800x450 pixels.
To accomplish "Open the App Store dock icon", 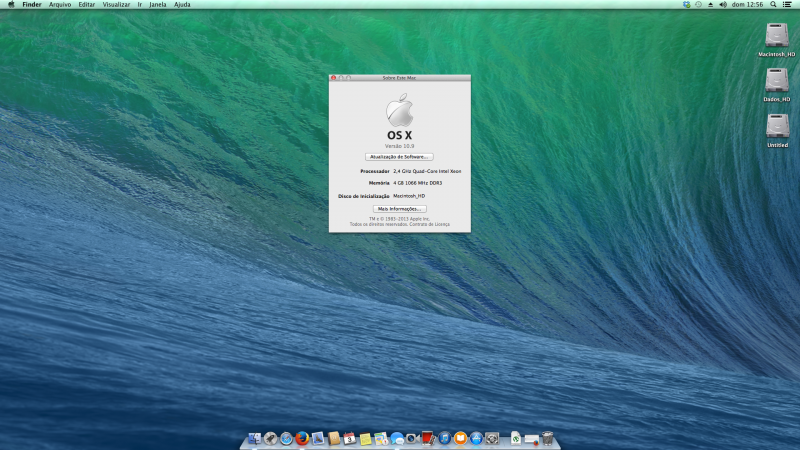I will click(x=476, y=438).
